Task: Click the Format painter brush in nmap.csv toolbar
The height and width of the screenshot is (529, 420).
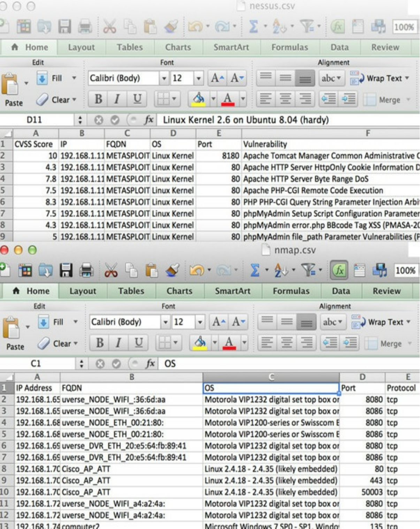Action: [172, 270]
